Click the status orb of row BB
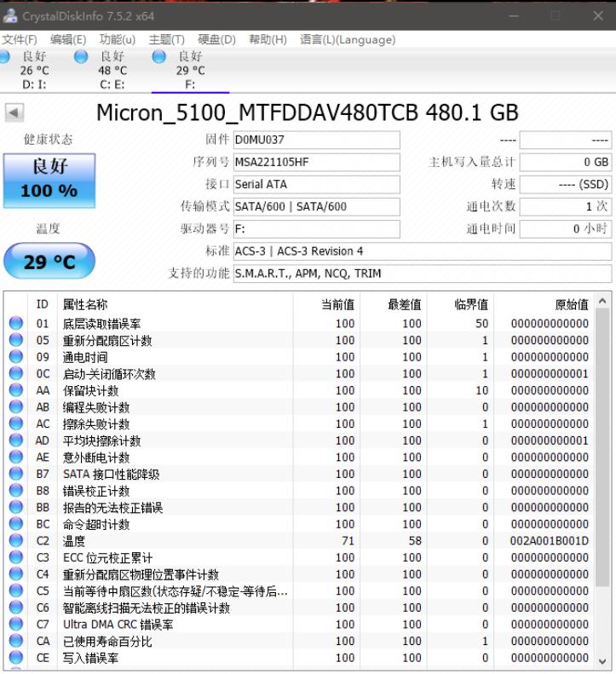The image size is (616, 674). (x=16, y=507)
